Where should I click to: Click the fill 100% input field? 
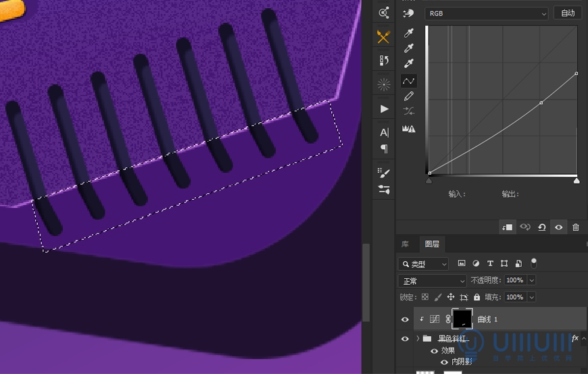[516, 297]
